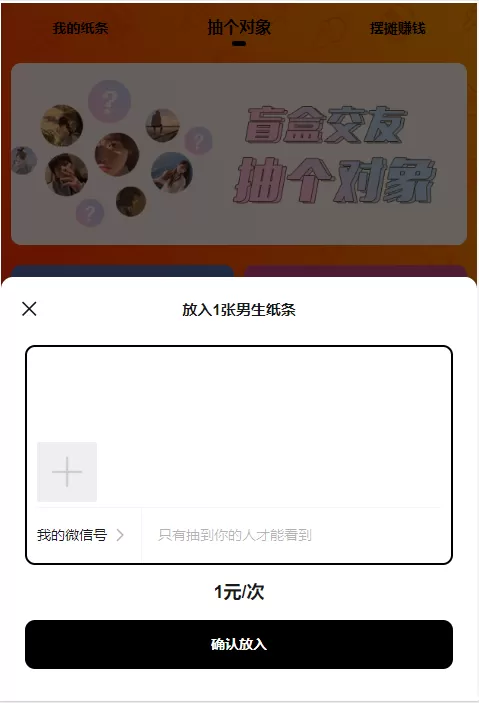Image resolution: width=479 pixels, height=703 pixels.
Task: Tap the avatar of girl in white
Action: [x=172, y=173]
